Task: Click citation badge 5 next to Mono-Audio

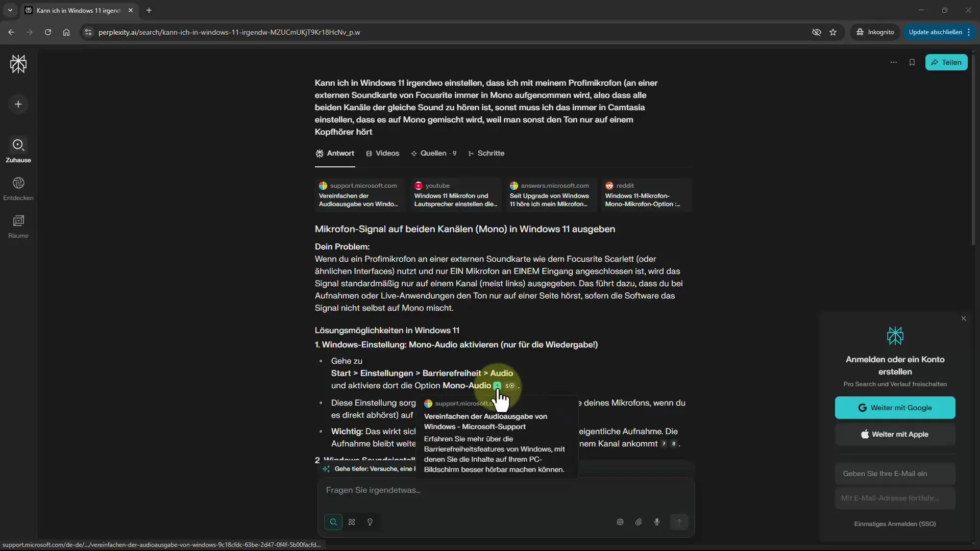Action: tap(510, 386)
